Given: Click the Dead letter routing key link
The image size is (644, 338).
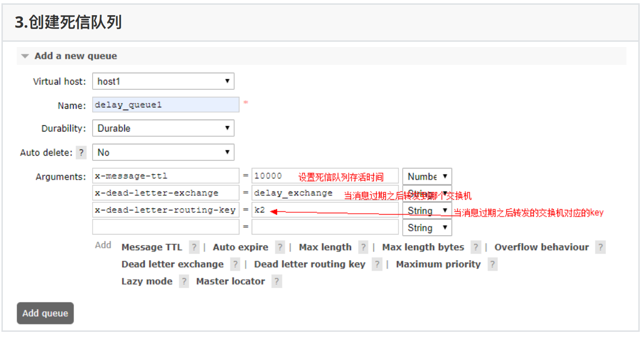Looking at the screenshot, I should point(310,264).
